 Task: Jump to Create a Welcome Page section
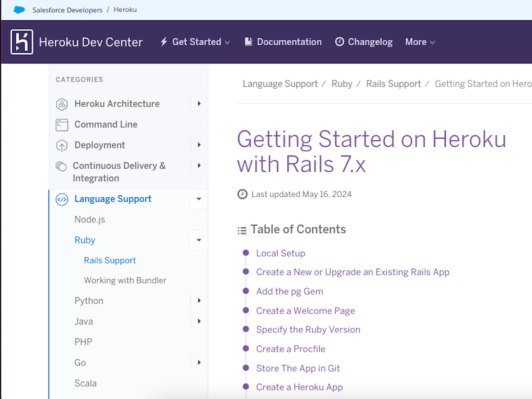(x=305, y=311)
